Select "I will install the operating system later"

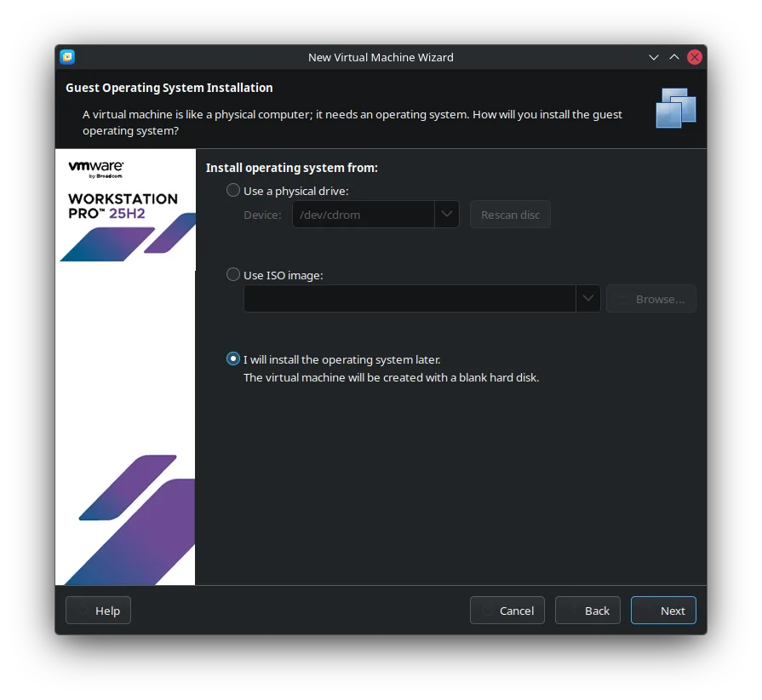(x=233, y=359)
